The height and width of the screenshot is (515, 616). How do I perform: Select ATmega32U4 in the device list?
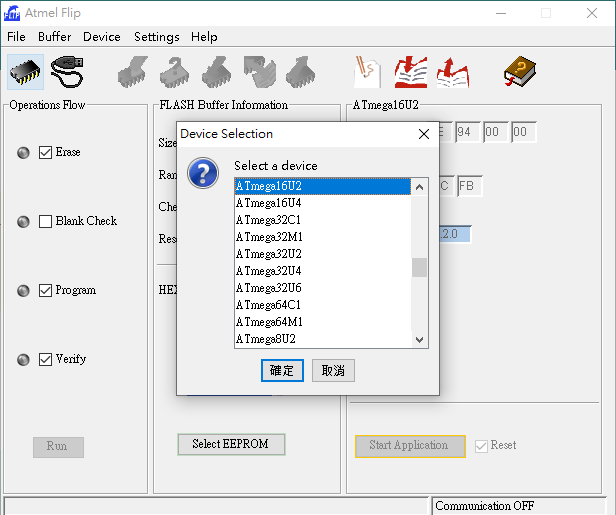[x=323, y=271]
